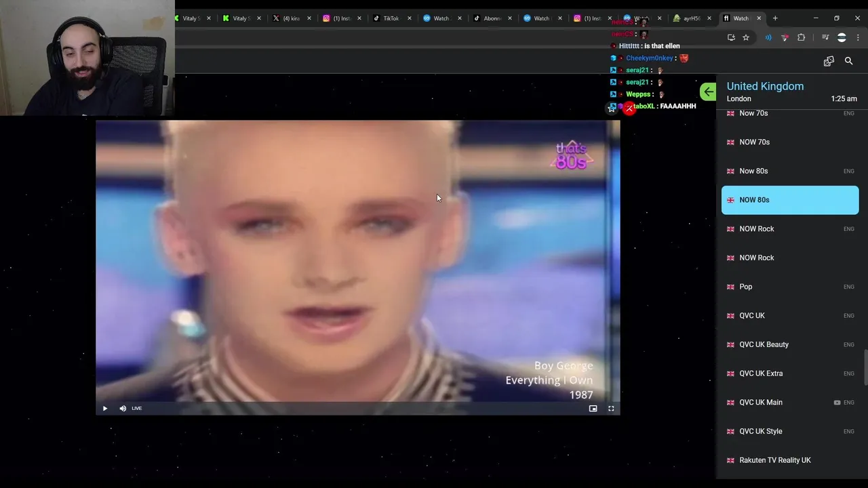Open the QVC UK Style channel
Image resolution: width=868 pixels, height=488 pixels.
(x=790, y=431)
